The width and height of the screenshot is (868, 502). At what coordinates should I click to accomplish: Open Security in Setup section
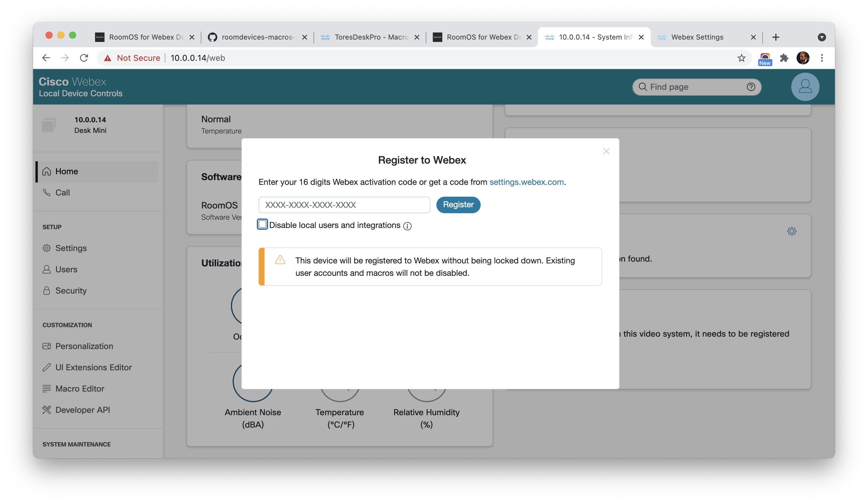71,291
